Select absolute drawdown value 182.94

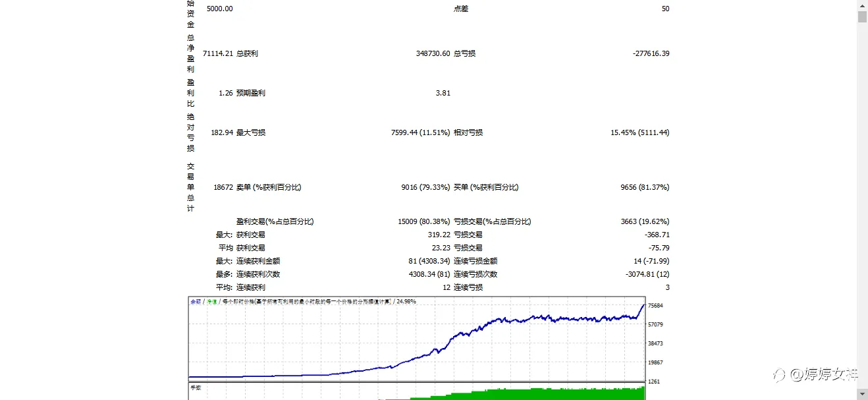pyautogui.click(x=222, y=132)
